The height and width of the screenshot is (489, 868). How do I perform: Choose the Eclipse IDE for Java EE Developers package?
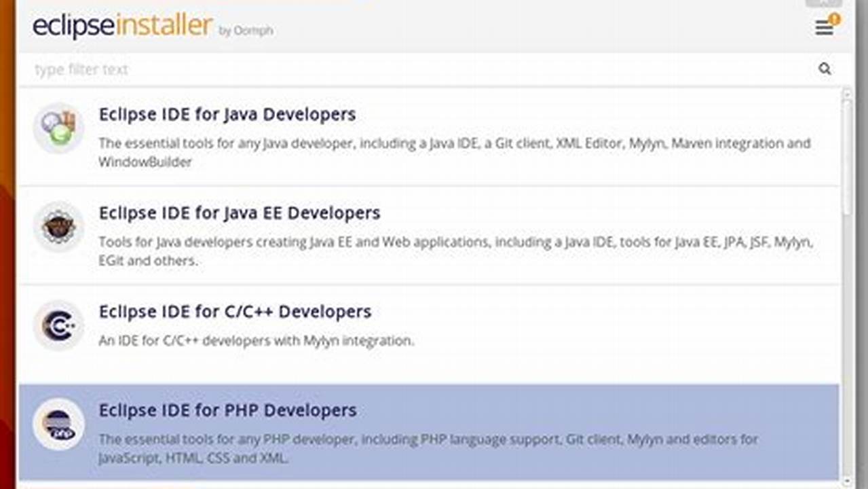tap(239, 213)
